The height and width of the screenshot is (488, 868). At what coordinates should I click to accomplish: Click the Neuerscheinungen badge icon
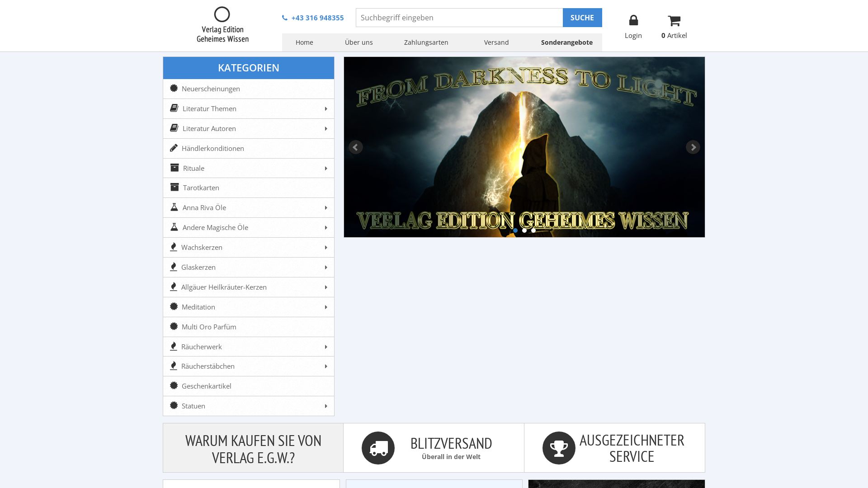tap(174, 89)
